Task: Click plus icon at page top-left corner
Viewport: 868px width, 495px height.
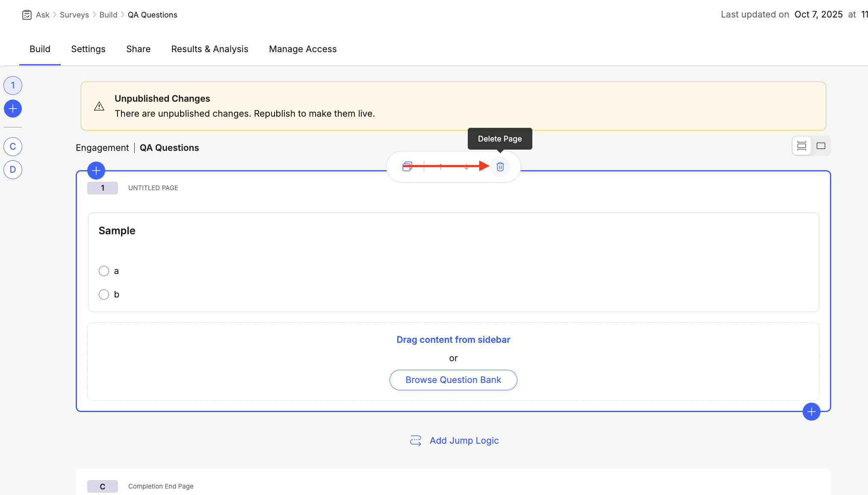Action: [96, 171]
